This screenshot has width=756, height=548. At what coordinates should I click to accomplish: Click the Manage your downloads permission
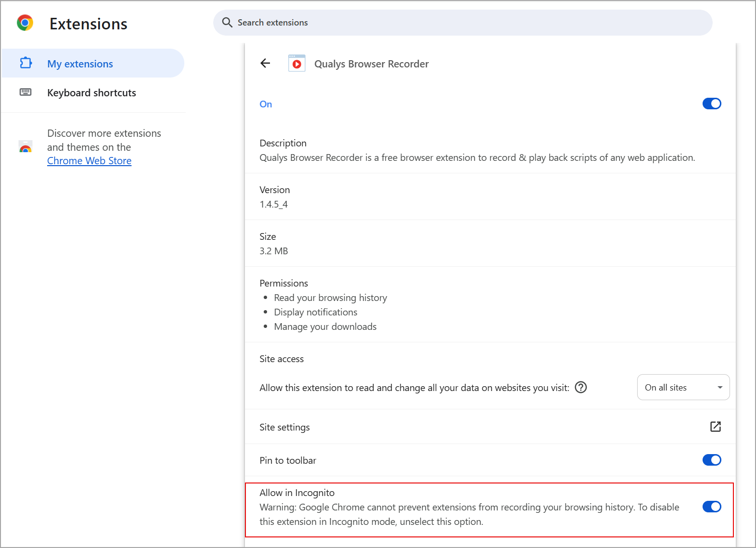325,326
